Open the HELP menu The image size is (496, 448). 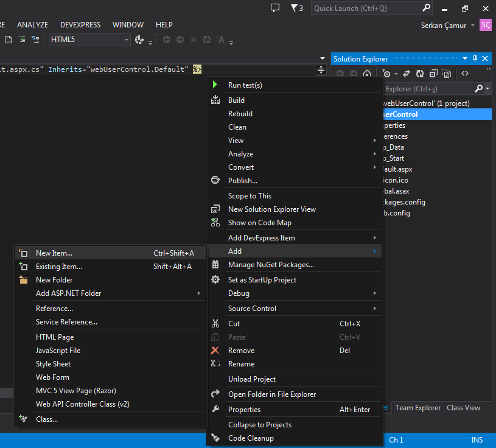[164, 25]
